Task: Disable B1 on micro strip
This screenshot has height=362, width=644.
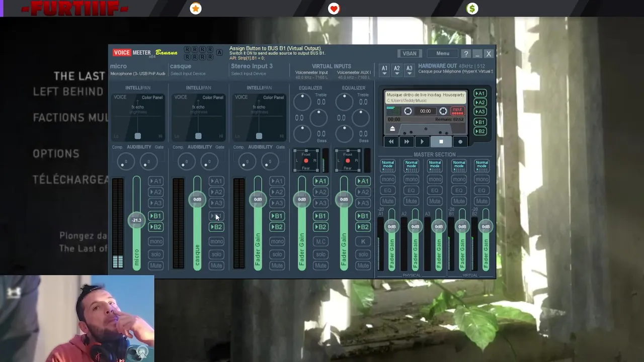Action: pos(155,216)
